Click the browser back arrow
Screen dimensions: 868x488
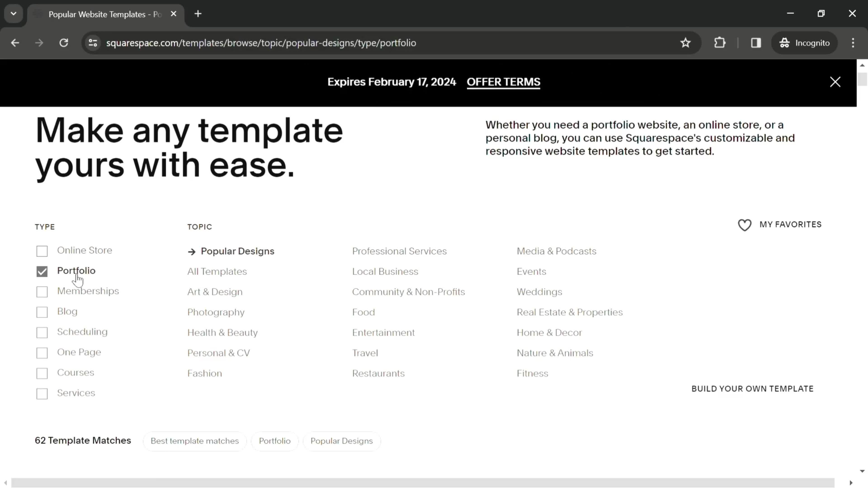(15, 43)
